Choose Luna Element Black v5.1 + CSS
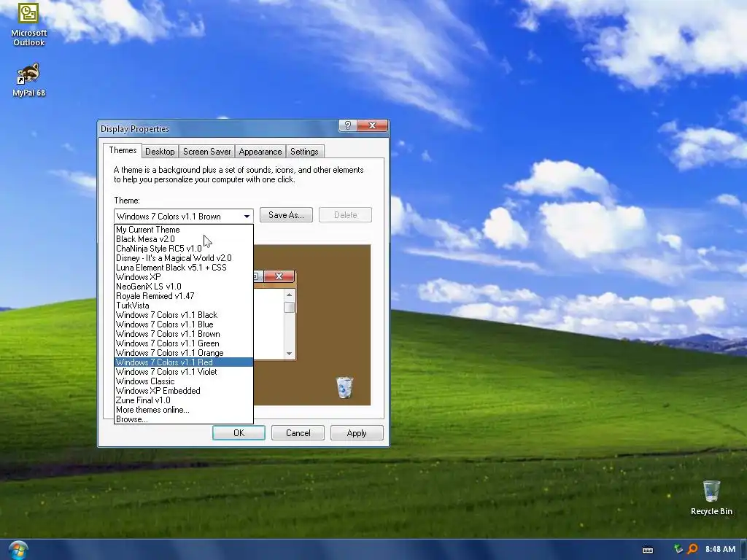This screenshot has width=747, height=560. (183, 268)
